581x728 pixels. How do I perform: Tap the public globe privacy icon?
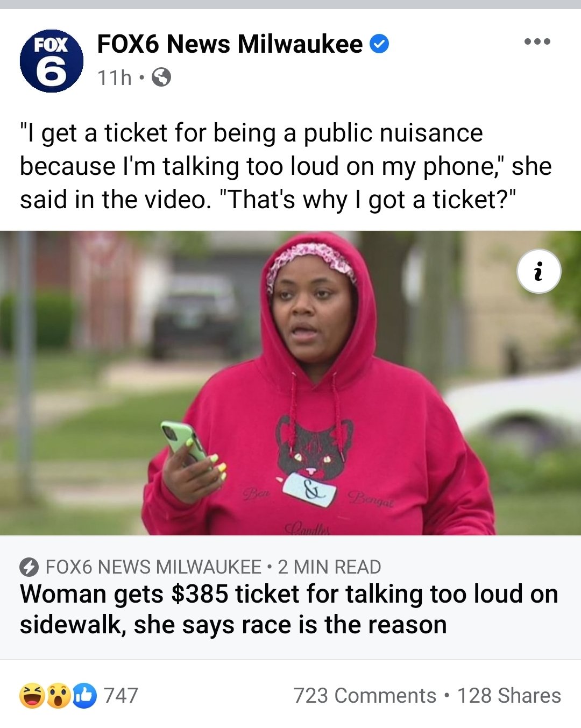coord(161,77)
